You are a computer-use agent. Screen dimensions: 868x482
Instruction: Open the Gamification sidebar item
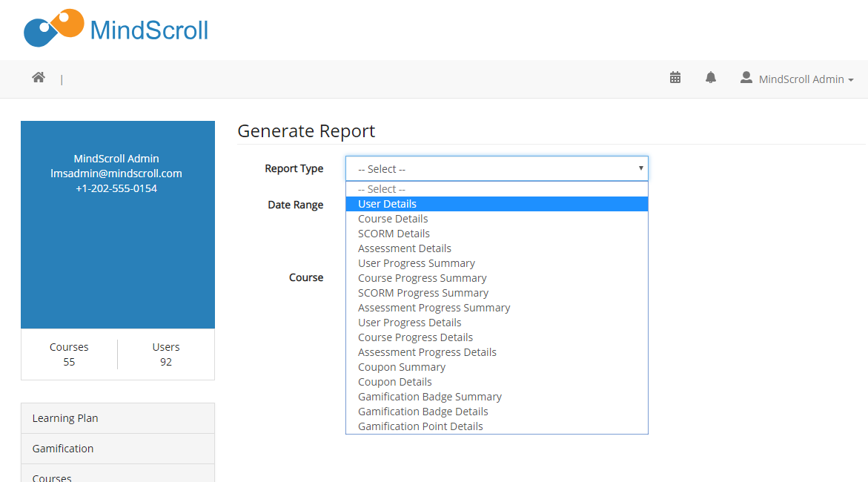coord(118,449)
